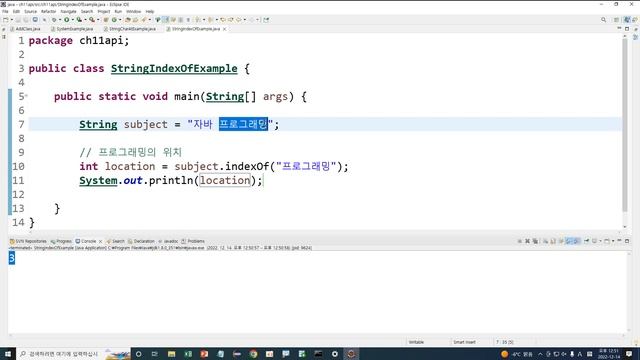Screen dimensions: 640x360
Task: Open the Windows Start menu
Action: [8, 354]
